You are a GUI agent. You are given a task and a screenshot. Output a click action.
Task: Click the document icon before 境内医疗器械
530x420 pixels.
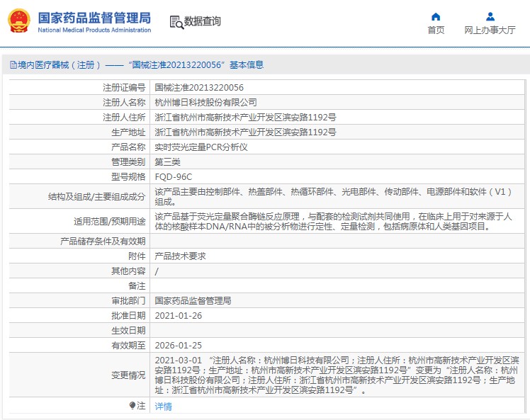[13, 65]
